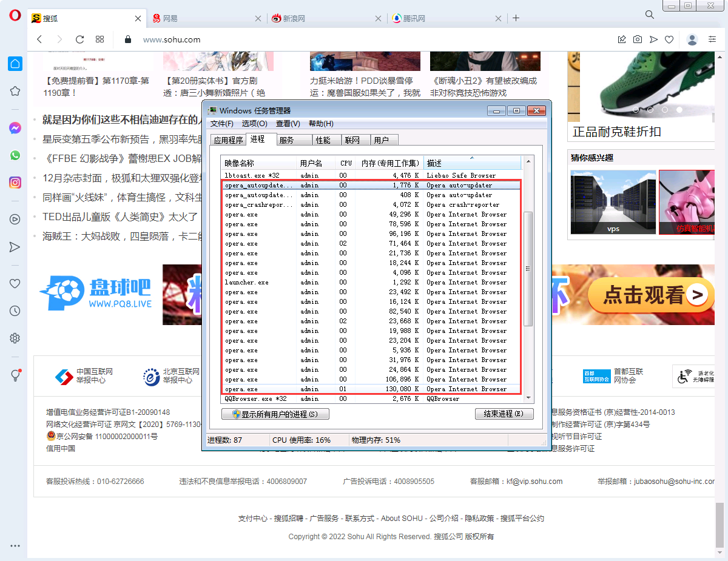Open Pinboards heart in the sidebar

pyautogui.click(x=15, y=283)
